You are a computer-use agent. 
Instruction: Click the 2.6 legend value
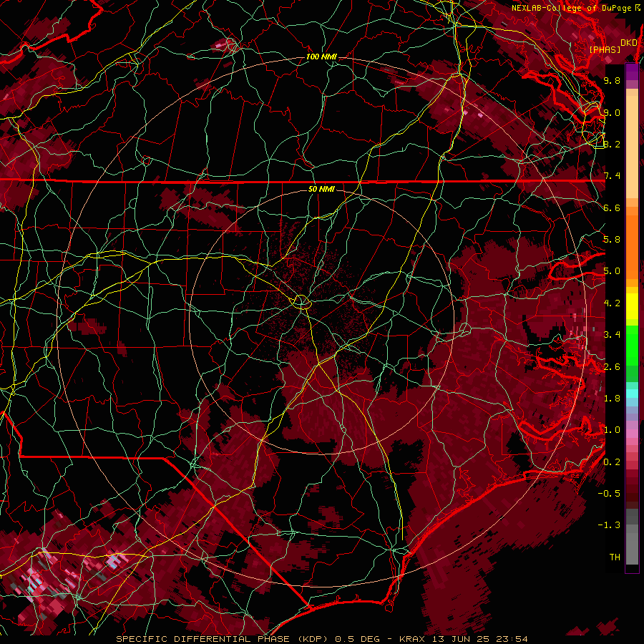612,367
